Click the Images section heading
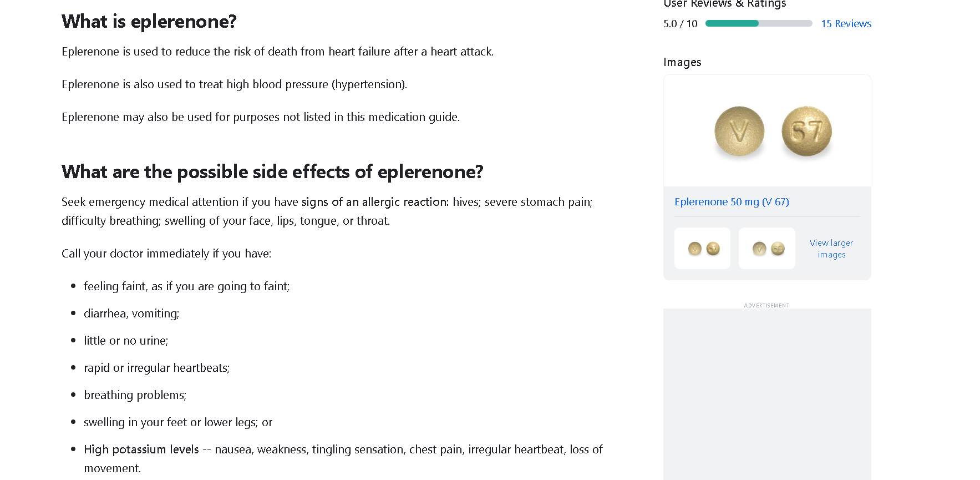980x480 pixels. (682, 62)
